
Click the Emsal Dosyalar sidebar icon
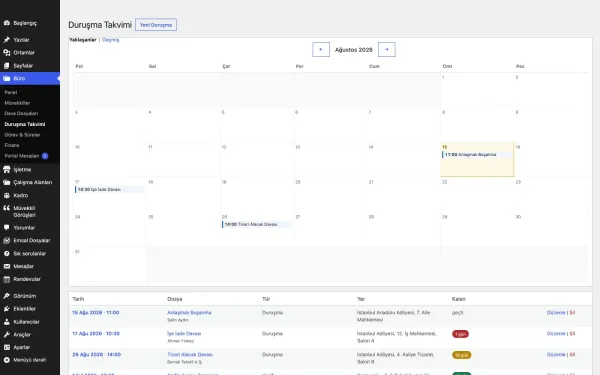7,241
